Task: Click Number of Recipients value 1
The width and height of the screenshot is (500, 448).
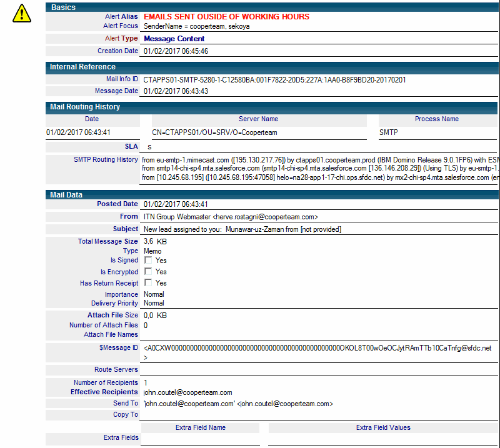Action: tap(146, 382)
